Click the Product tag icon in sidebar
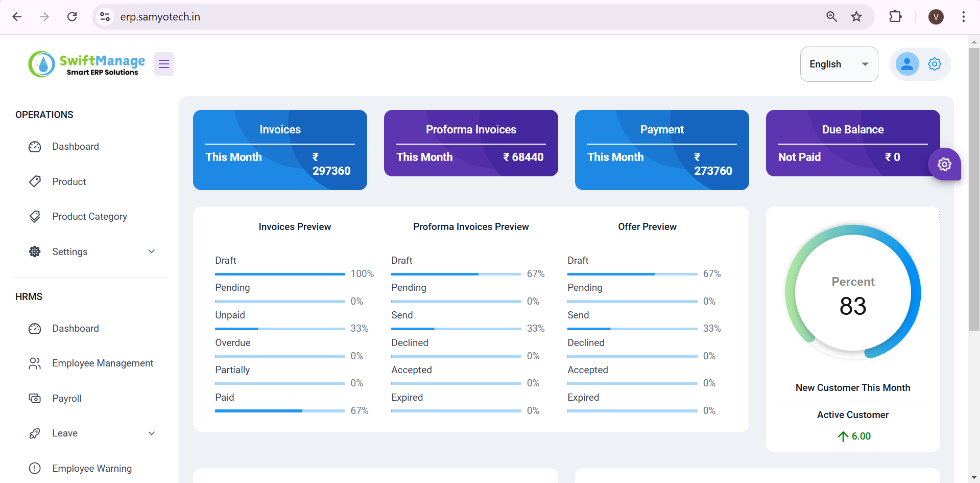Image resolution: width=980 pixels, height=483 pixels. (x=35, y=181)
